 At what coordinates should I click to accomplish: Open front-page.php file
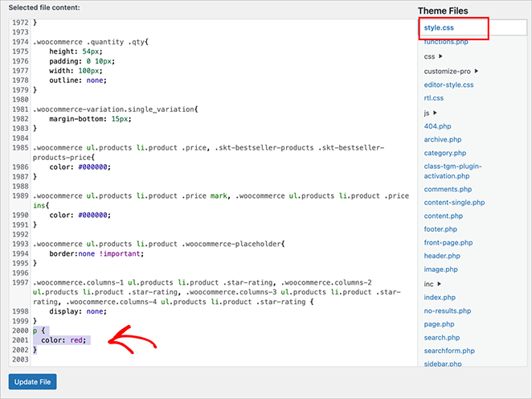click(448, 242)
